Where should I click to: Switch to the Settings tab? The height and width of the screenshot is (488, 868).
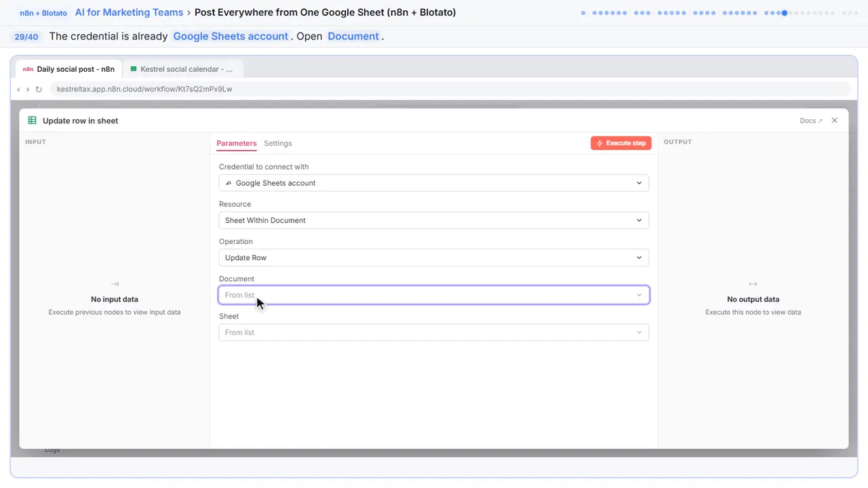tap(278, 143)
